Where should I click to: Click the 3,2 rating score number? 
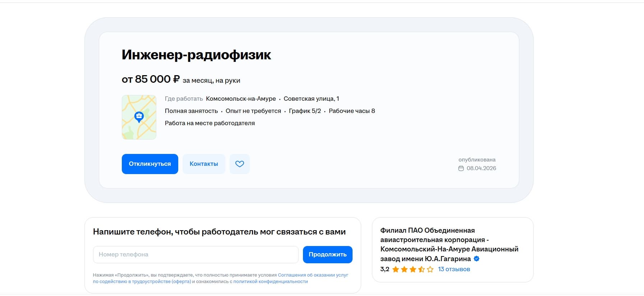(x=385, y=269)
